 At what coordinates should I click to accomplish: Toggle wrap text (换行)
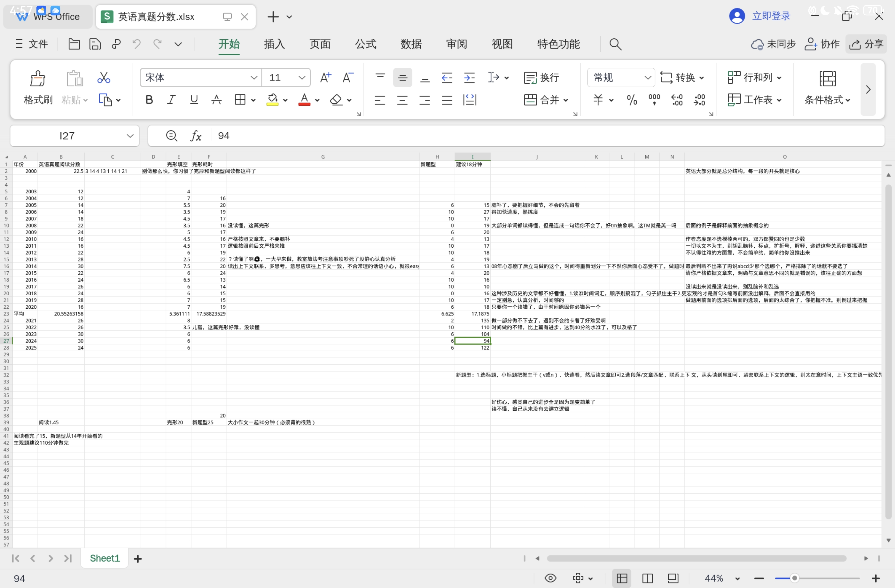click(541, 77)
